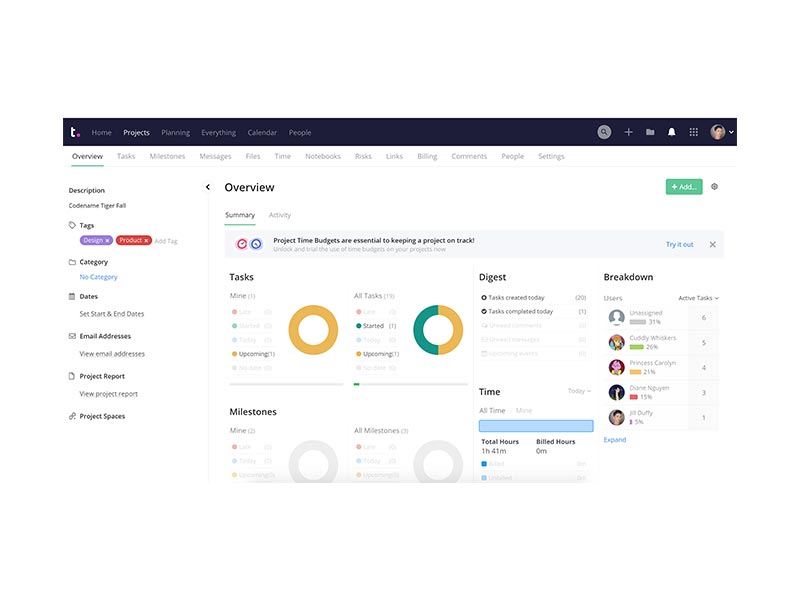This screenshot has width=800, height=600.
Task: Open the apps grid launcher
Action: click(x=694, y=131)
